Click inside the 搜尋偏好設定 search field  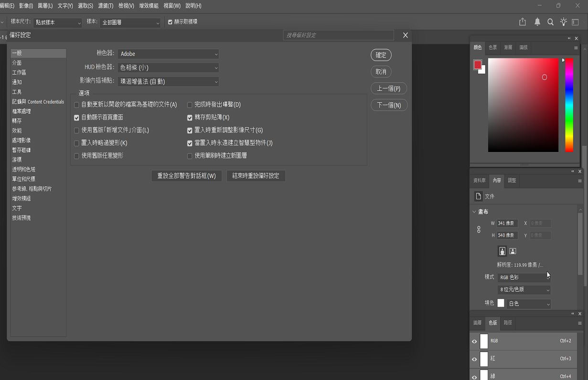point(338,35)
